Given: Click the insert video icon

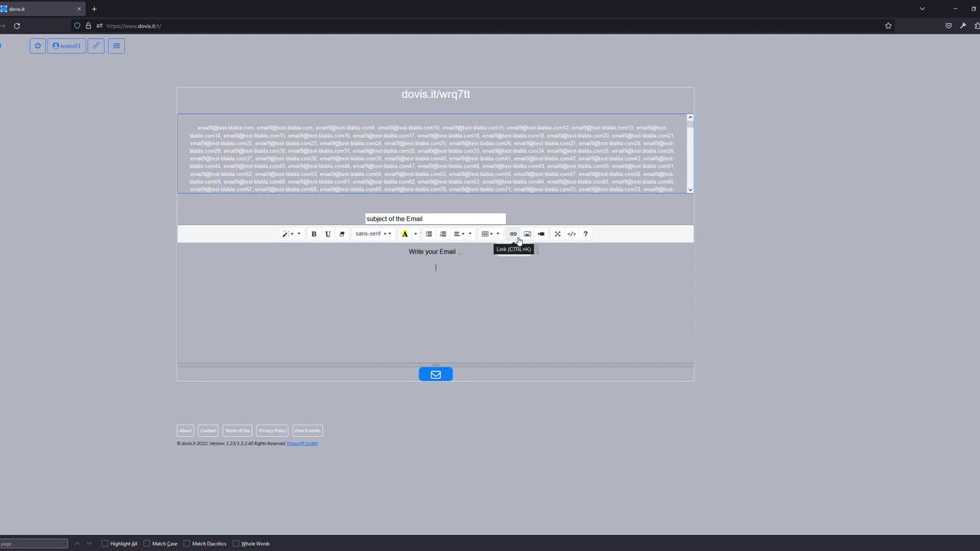Looking at the screenshot, I should (x=541, y=234).
